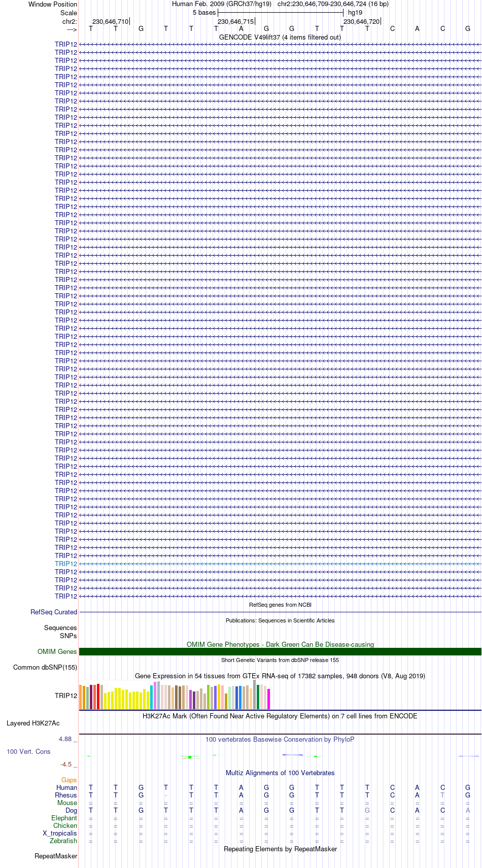This screenshot has width=482, height=868.
Task: Click the TRIP12 label beside the GTEx bar chart
Action: pos(66,696)
